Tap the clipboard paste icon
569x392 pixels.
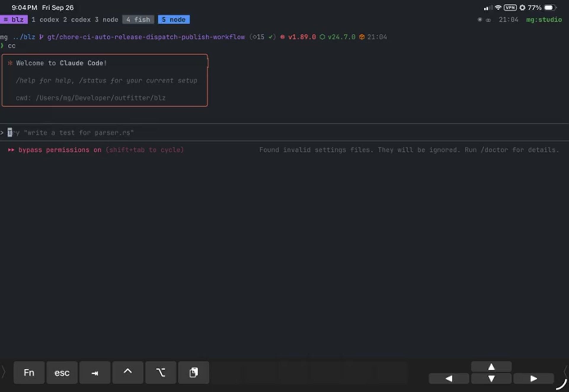pos(194,372)
